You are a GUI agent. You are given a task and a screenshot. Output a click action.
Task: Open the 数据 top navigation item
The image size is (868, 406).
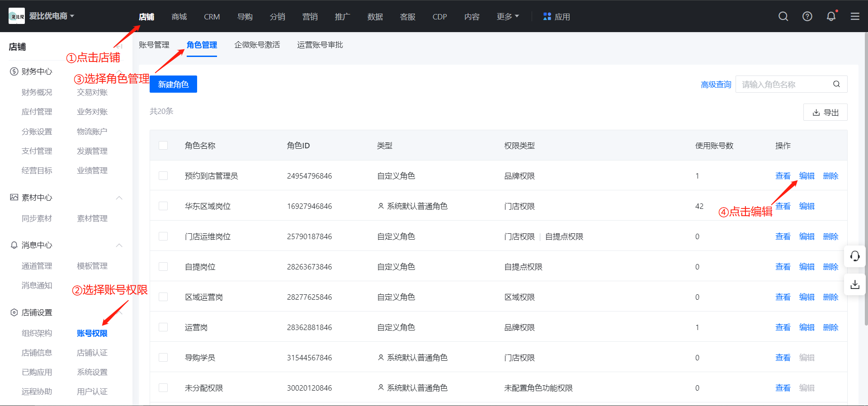coord(375,16)
